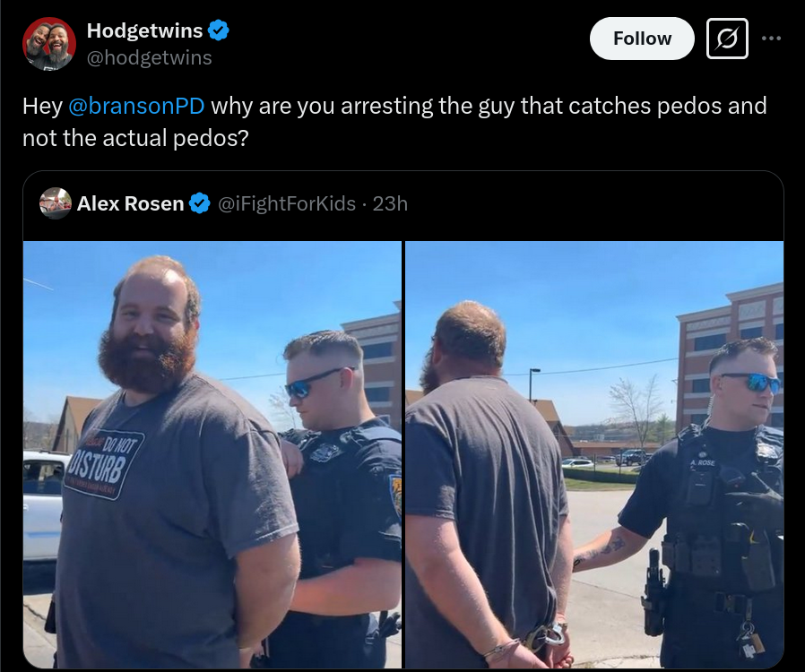Click the Hodgetwins blue verified badge
Viewport: 805px width, 672px height.
click(218, 30)
